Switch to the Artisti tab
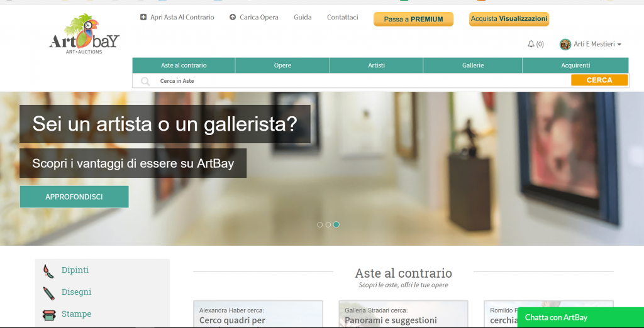Image resolution: width=644 pixels, height=328 pixels. click(x=376, y=65)
